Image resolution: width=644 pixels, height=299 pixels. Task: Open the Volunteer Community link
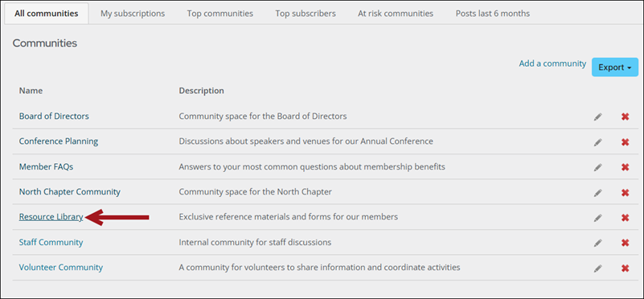pyautogui.click(x=61, y=268)
